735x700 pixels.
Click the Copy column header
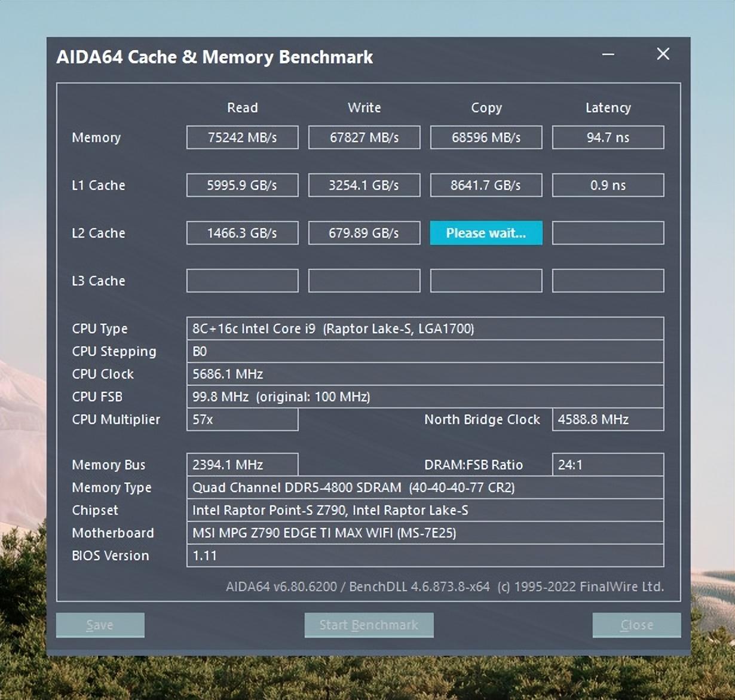point(486,108)
